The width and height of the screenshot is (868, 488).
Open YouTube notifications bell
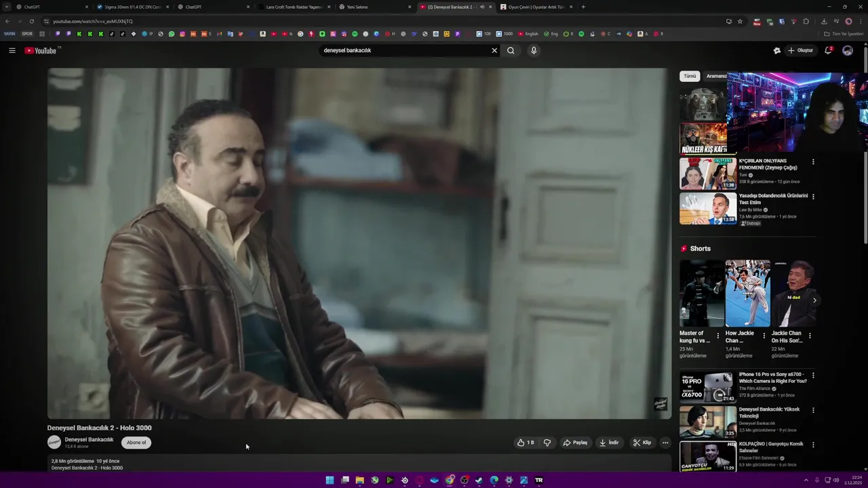(x=828, y=50)
